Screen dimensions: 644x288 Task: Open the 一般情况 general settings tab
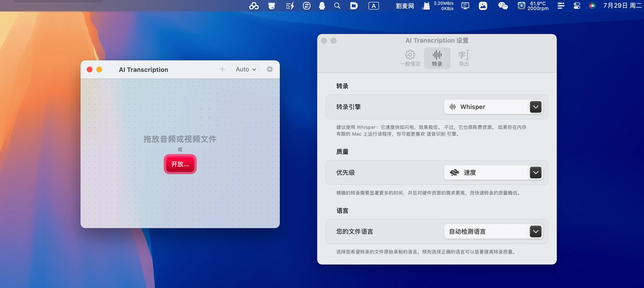(x=410, y=58)
